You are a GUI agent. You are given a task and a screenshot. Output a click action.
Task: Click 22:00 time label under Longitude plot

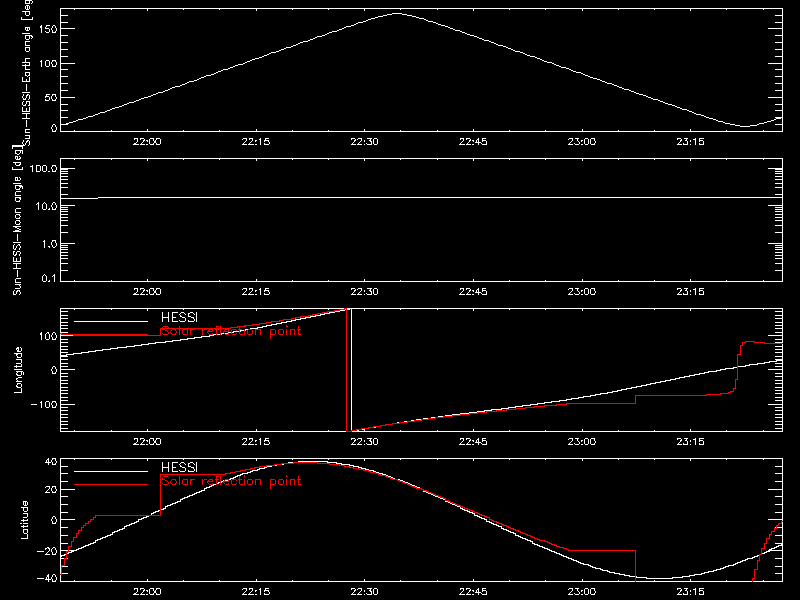(x=147, y=442)
